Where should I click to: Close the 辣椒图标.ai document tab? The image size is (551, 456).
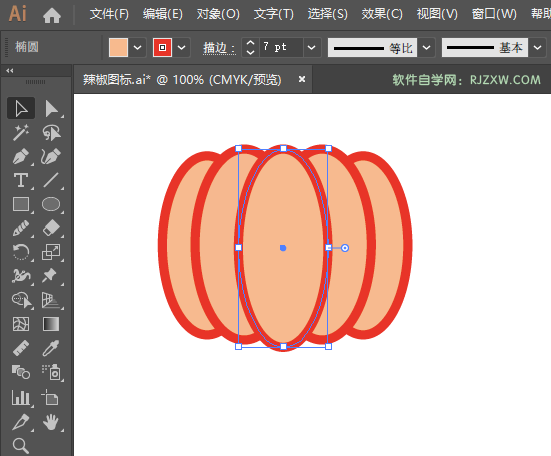click(x=302, y=79)
